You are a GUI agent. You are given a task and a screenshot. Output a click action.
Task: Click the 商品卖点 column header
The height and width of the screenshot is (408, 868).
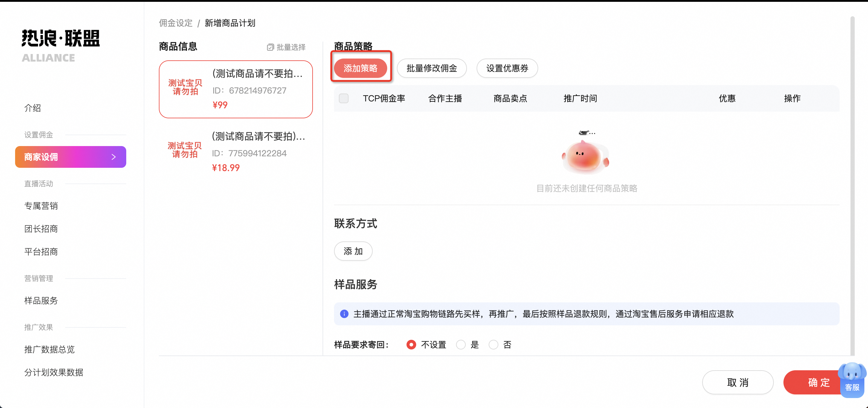click(510, 98)
